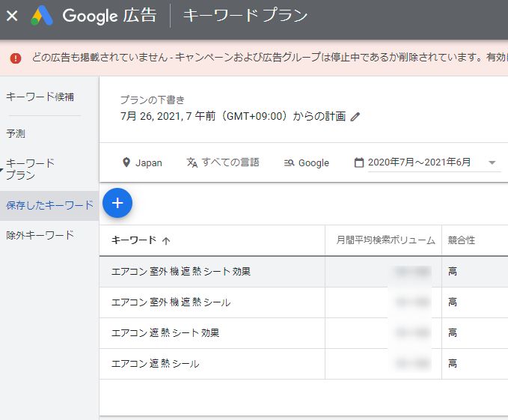The width and height of the screenshot is (508, 420).
Task: Click 高 competition for エアコン 室外 機 遮 熱 シート 効果
Action: [x=453, y=272]
